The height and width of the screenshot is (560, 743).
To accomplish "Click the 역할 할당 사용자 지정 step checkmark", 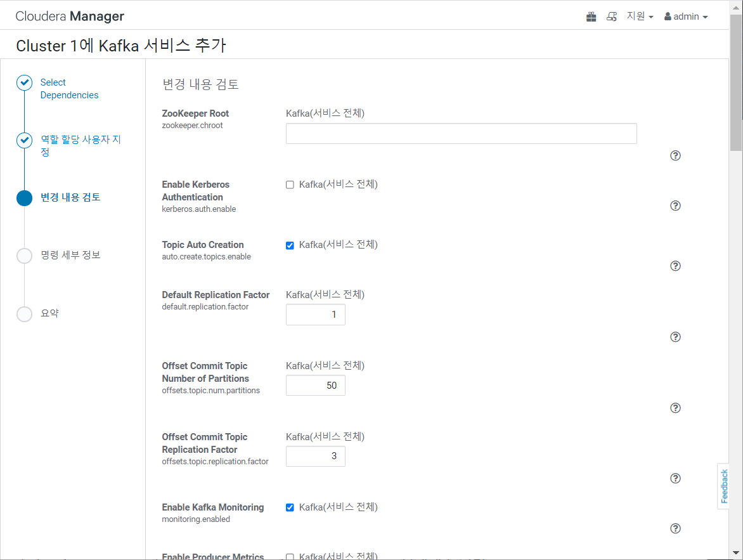I will (24, 140).
